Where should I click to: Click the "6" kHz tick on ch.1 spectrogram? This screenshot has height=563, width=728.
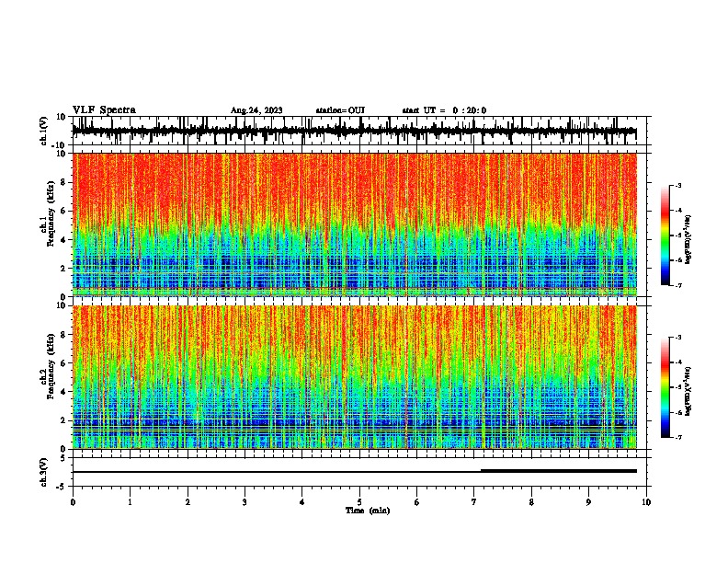coord(63,211)
